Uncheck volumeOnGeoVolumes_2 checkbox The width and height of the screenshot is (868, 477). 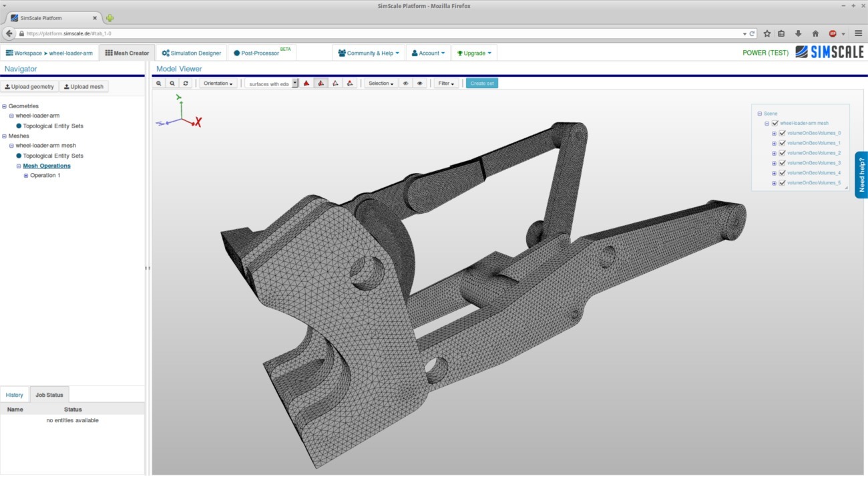782,153
